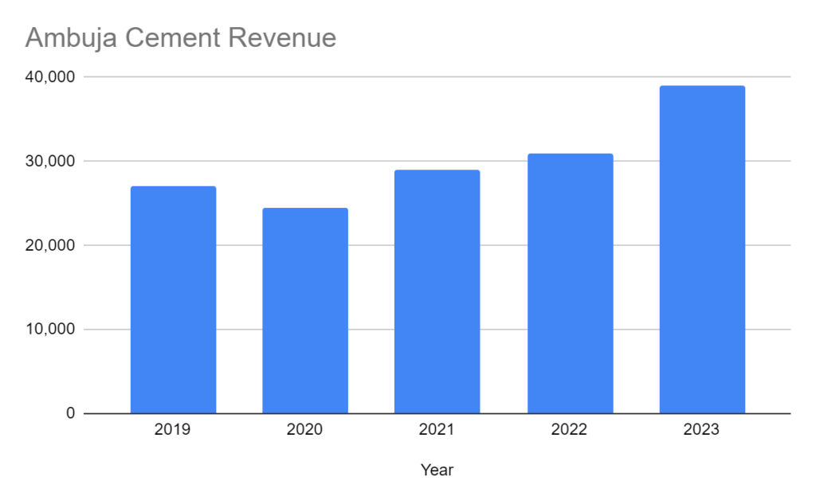Click the Ambuja Cement Revenue chart title
The width and height of the screenshot is (816, 504).
point(181,37)
